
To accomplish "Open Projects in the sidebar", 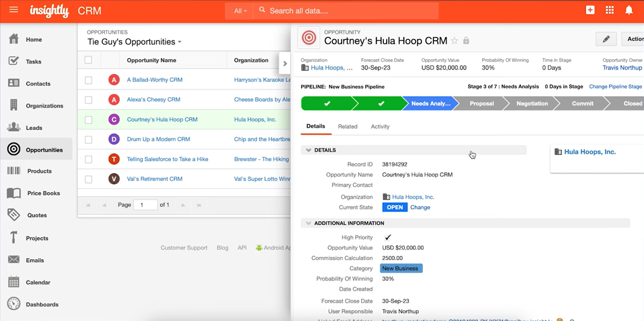I will 36,238.
